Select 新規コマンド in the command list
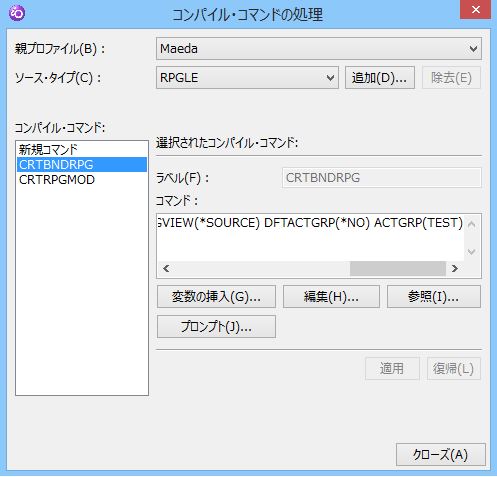Image resolution: width=497 pixels, height=477 pixels. pyautogui.click(x=82, y=150)
